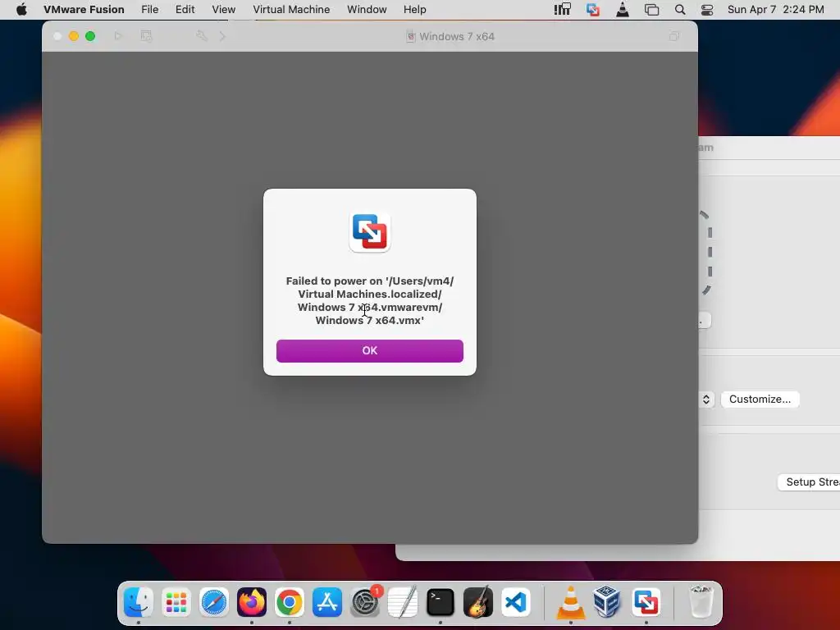Open Visual Studio Code from the Dock
Screen dimensions: 840x630
click(x=516, y=602)
